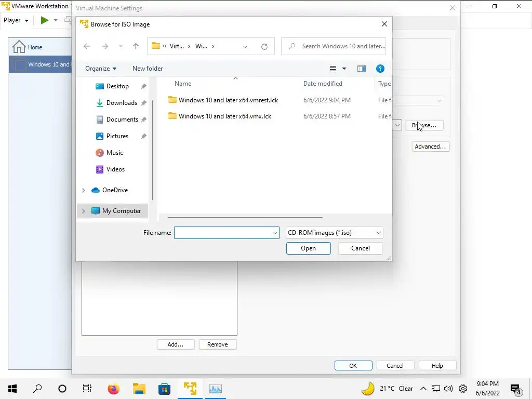This screenshot has height=399, width=532.
Task: Select folder Windows 10 and later x64.vmrest.lck
Action: tap(229, 100)
